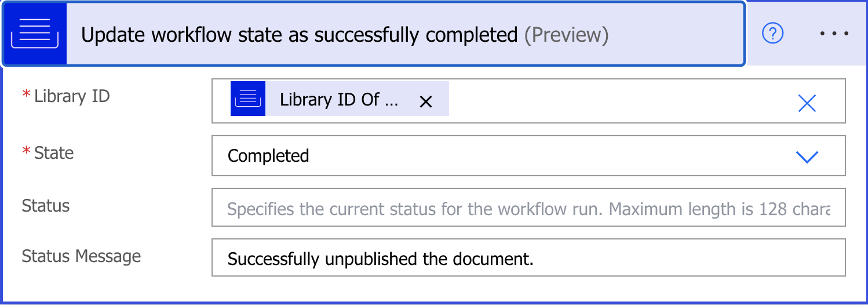The image size is (868, 305).
Task: Click the Status field label
Action: (x=46, y=206)
